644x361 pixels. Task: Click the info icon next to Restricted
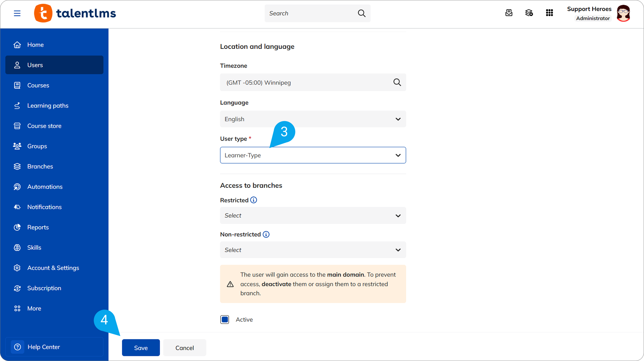point(253,200)
